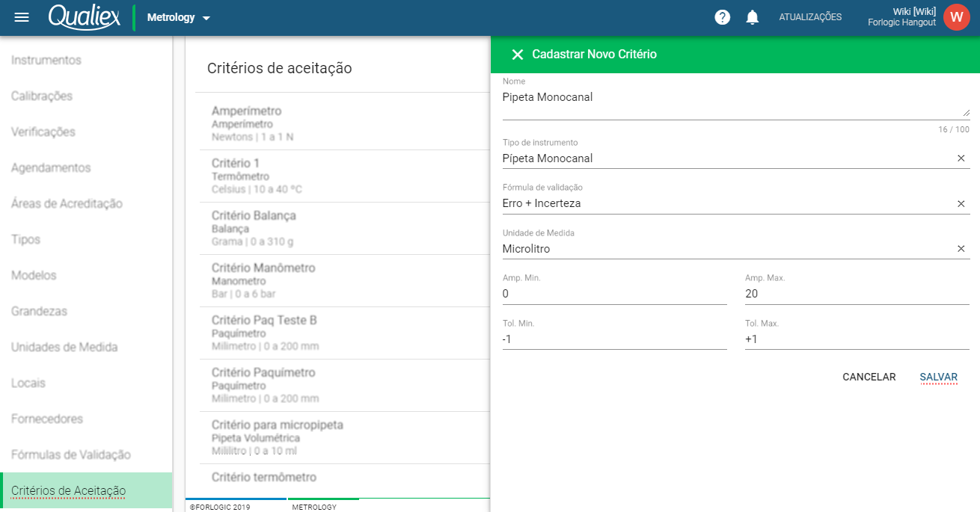Click the CANCELAR button
The height and width of the screenshot is (512, 980).
click(x=869, y=377)
